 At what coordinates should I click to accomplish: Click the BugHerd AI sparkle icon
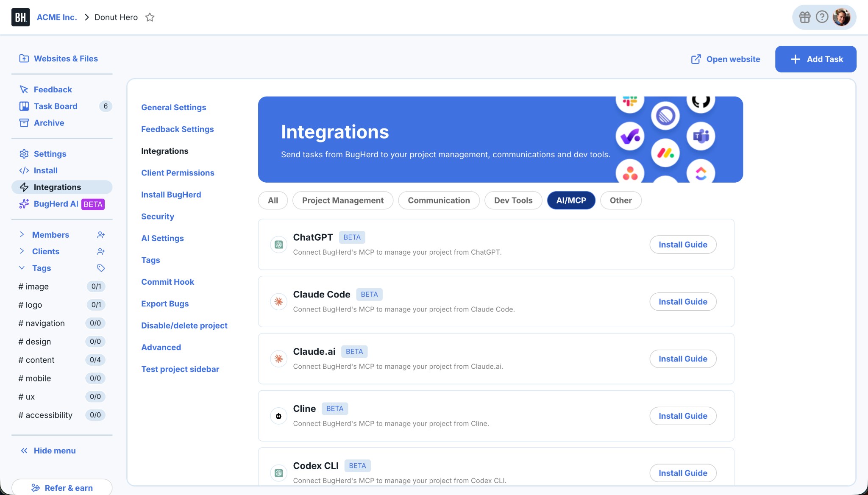(x=24, y=204)
